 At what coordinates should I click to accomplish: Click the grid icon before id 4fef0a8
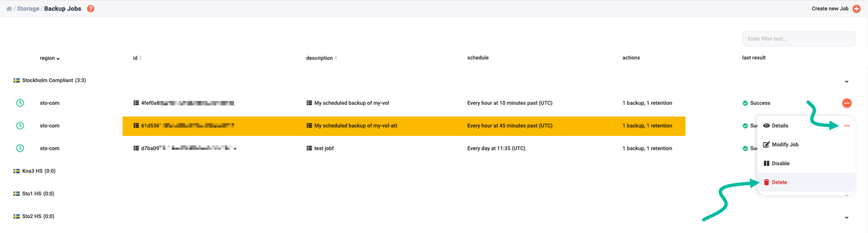pyautogui.click(x=136, y=103)
